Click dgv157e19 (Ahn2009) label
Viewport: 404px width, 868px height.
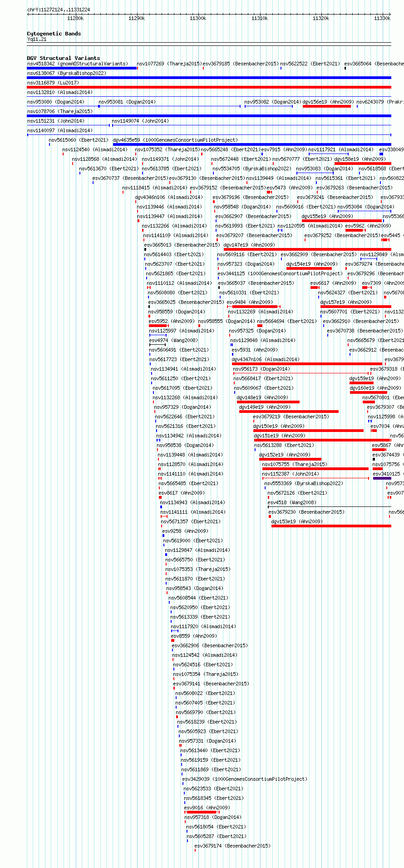pos(346,302)
